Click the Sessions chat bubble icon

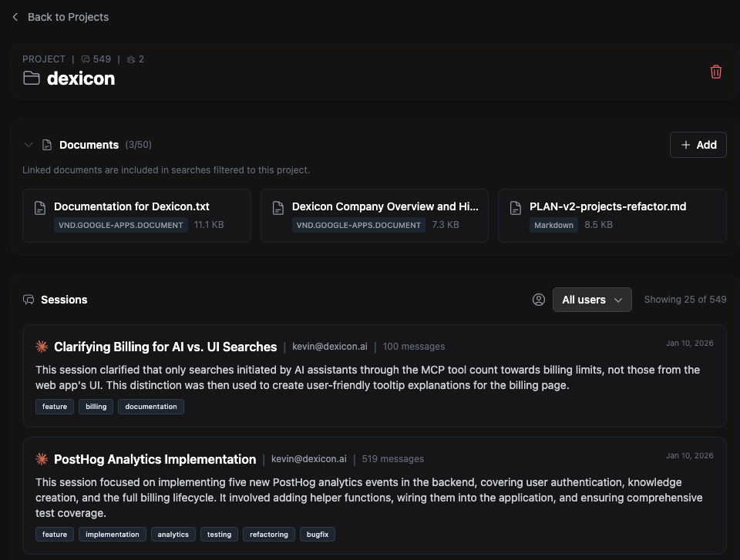coord(29,300)
